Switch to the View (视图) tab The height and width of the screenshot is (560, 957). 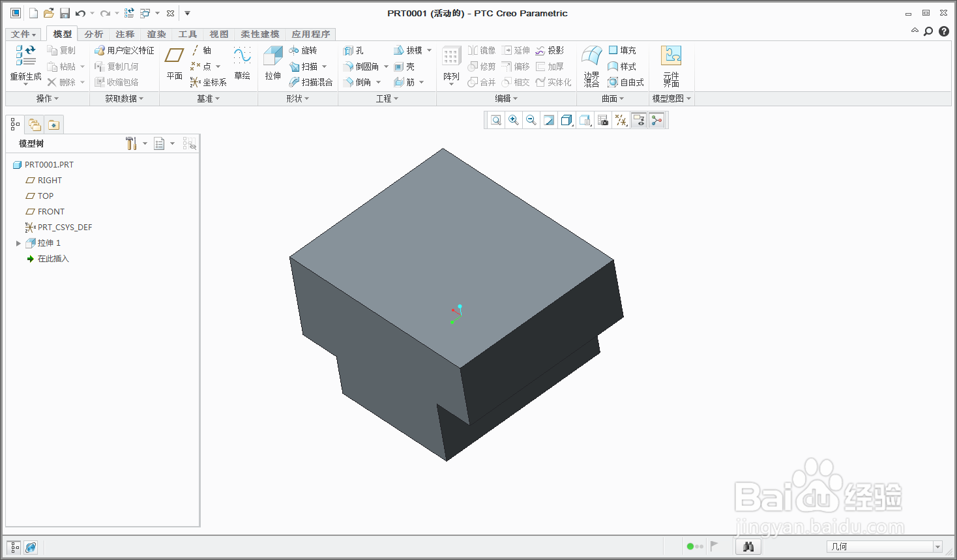click(x=219, y=34)
